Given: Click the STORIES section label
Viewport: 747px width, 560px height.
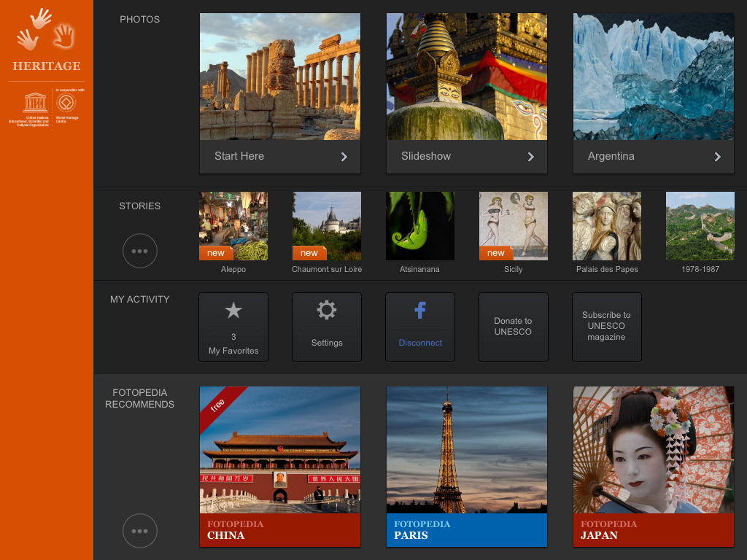Looking at the screenshot, I should point(139,206).
